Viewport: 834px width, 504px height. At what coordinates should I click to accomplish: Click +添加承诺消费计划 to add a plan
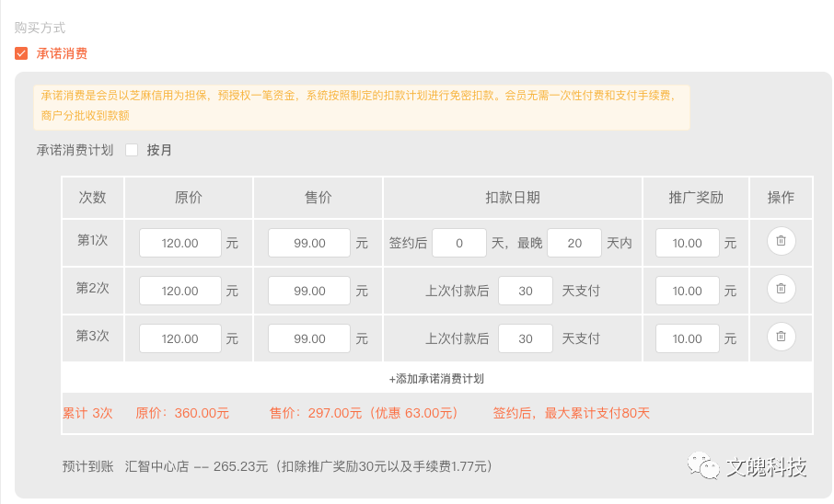pos(436,379)
